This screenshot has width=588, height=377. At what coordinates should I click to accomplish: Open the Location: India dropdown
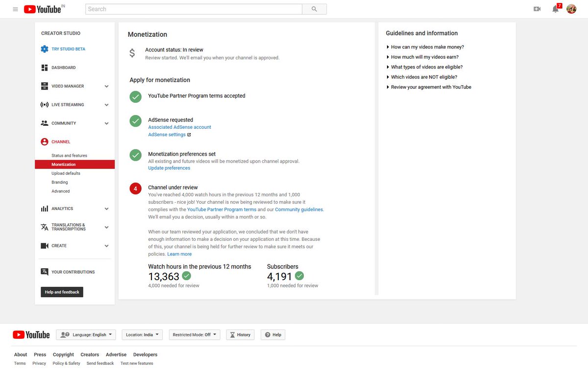pos(143,335)
